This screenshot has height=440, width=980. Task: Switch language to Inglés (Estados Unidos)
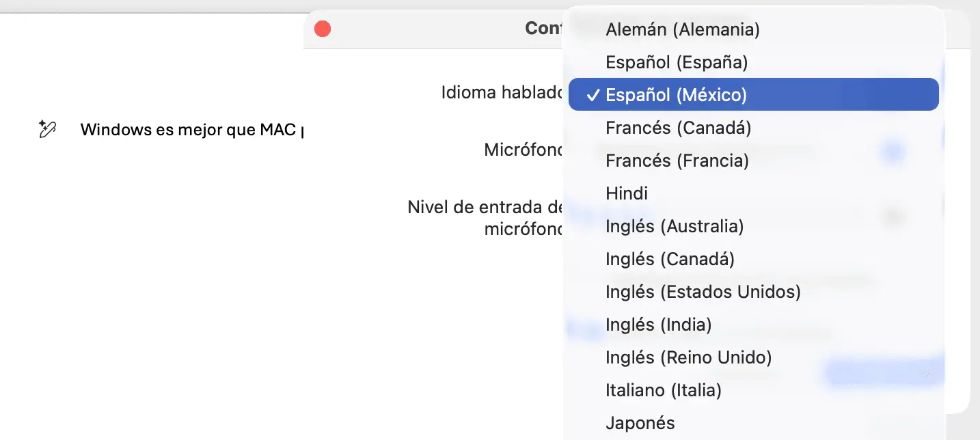pyautogui.click(x=703, y=292)
